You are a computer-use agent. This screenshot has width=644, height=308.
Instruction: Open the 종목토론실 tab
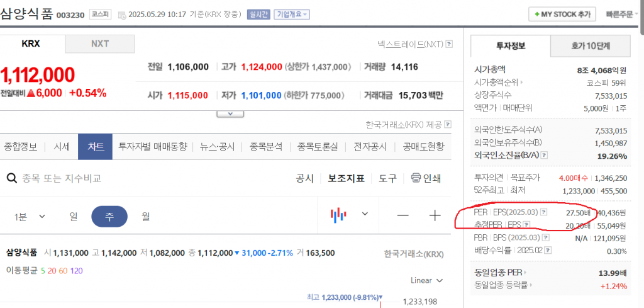[x=318, y=147]
